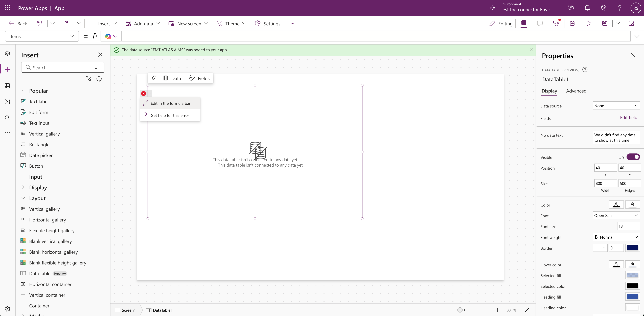Click the Preview app play icon
Viewport: 644px width, 316px height.
[589, 24]
